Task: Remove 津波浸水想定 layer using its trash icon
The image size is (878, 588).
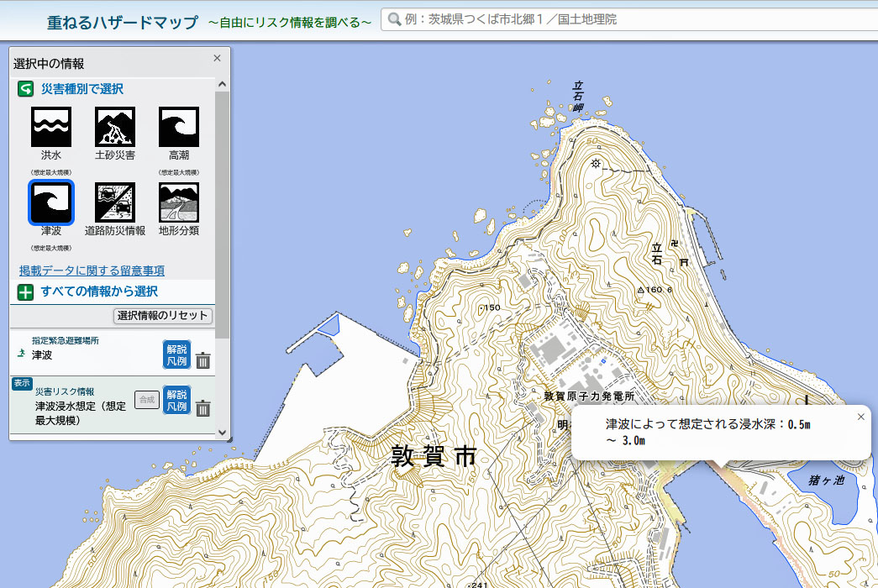Action: click(x=203, y=408)
